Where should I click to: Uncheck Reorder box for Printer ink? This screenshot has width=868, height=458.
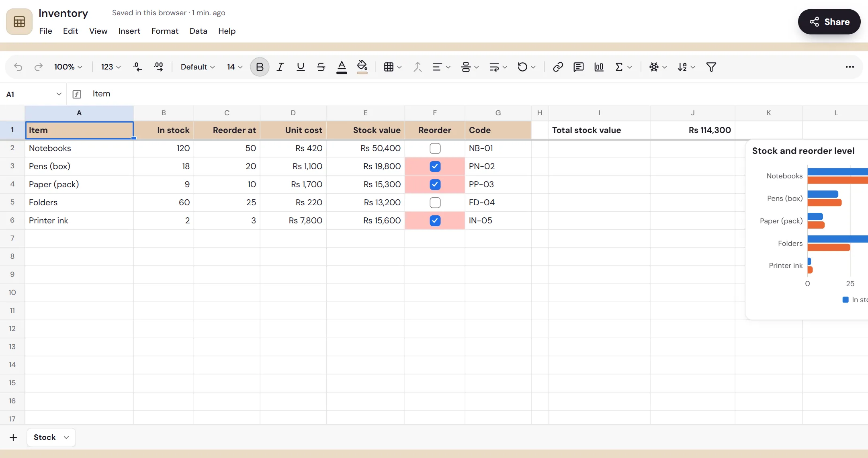[x=435, y=221]
